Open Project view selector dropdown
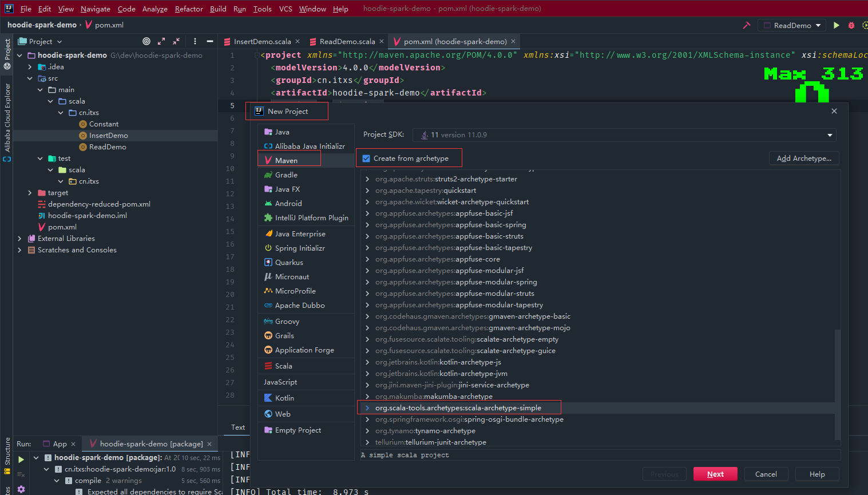Viewport: 868px width, 495px height. [40, 41]
